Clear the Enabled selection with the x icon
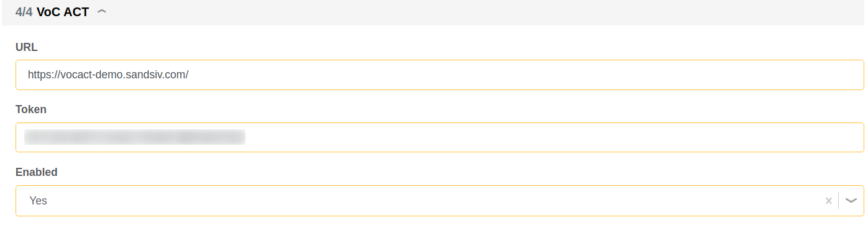Image resolution: width=868 pixels, height=230 pixels. point(828,201)
